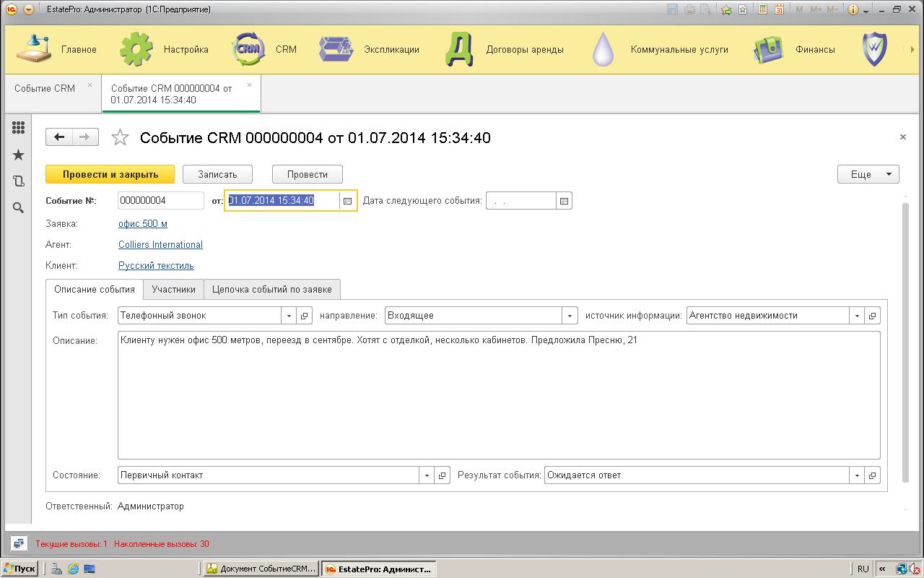Open main menu dropdown in title bar
Screen dimensions: 924x578
[x=28, y=9]
